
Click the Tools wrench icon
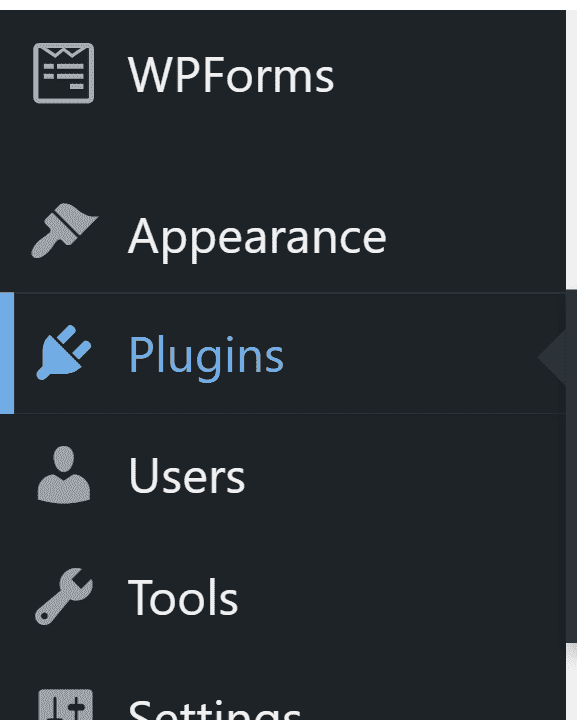point(64,596)
